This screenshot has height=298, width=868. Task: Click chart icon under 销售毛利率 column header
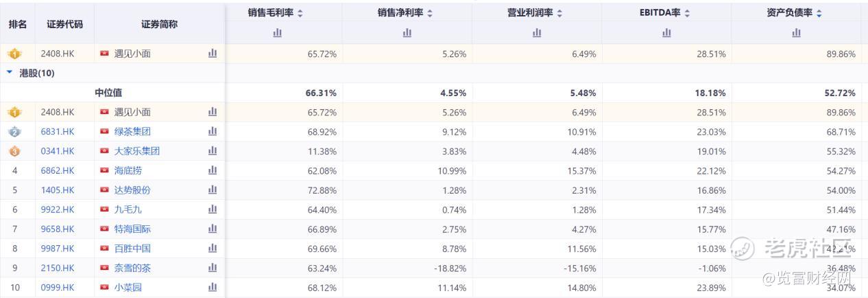(277, 32)
